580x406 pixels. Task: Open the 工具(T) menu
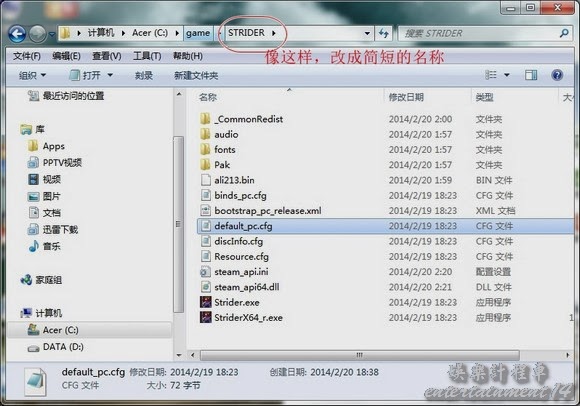point(147,56)
